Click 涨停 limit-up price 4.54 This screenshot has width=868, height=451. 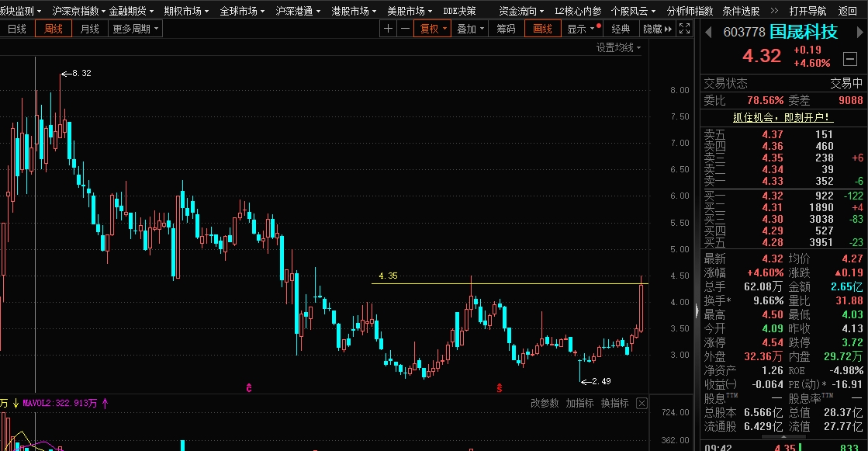click(773, 342)
